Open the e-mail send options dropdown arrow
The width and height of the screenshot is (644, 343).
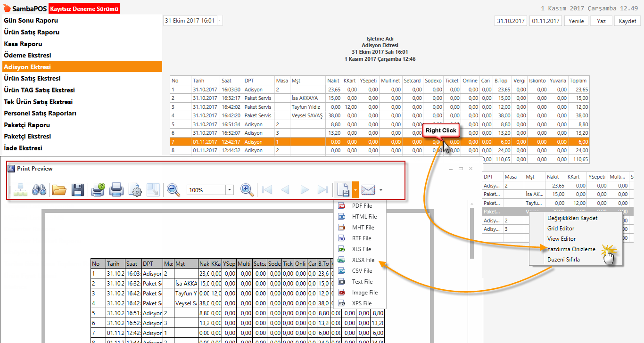click(x=380, y=190)
